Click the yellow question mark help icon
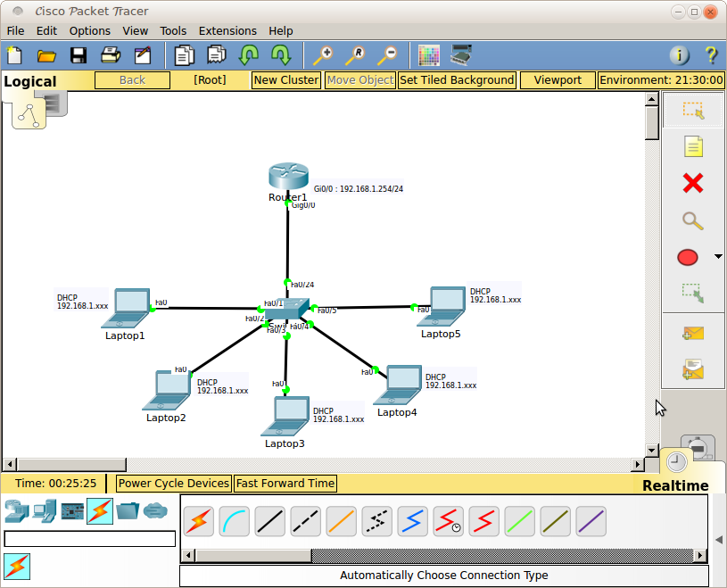 (711, 55)
